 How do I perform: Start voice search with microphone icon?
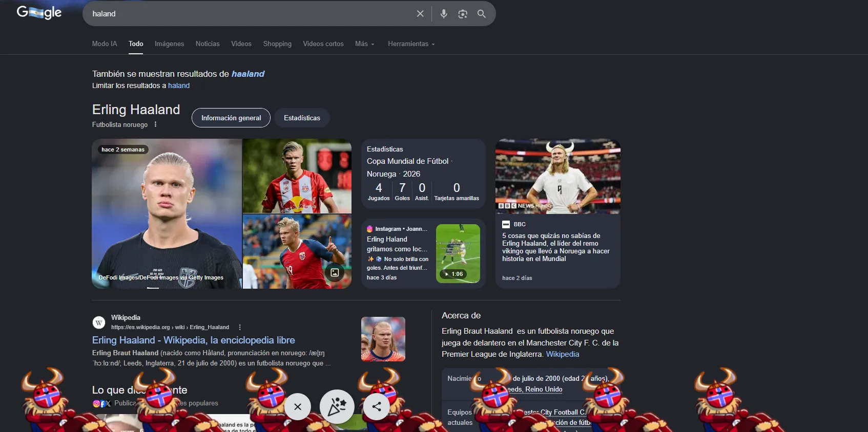tap(444, 14)
